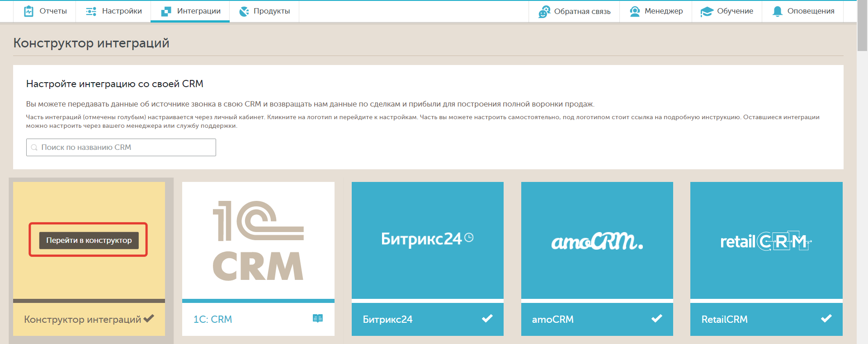
Task: Open the 1C: CRM link
Action: 212,319
